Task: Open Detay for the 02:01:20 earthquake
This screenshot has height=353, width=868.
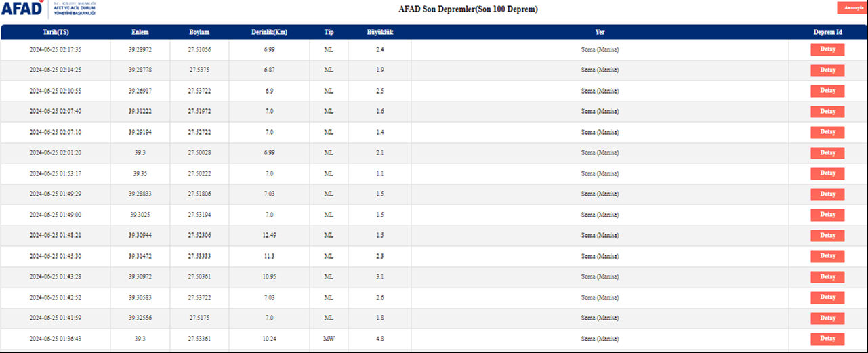Action: (x=827, y=152)
